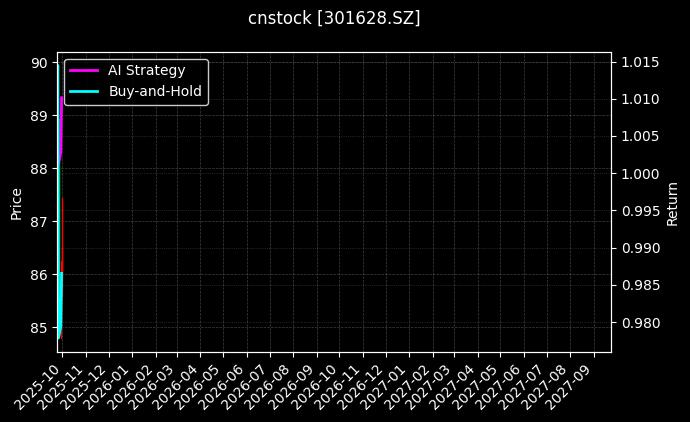This screenshot has height=422, width=690.
Task: Select the 2026-06 date tick label
Action: pos(229,380)
